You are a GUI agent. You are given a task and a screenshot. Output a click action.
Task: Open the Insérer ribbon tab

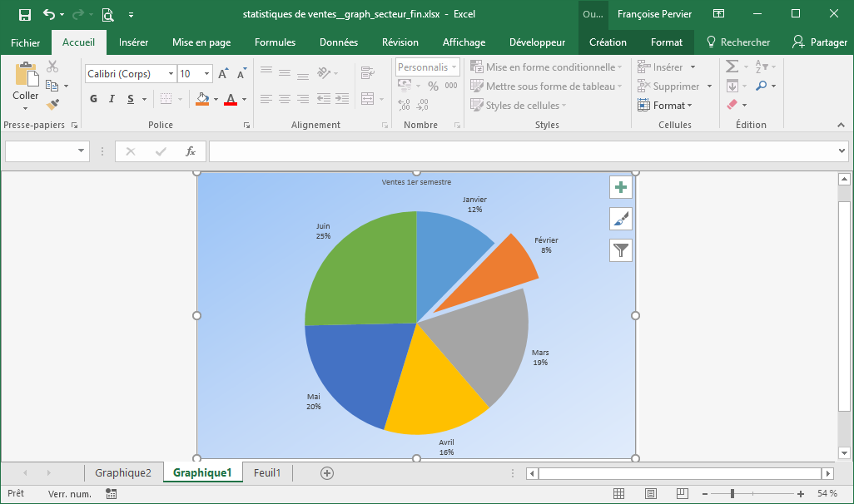click(x=133, y=42)
